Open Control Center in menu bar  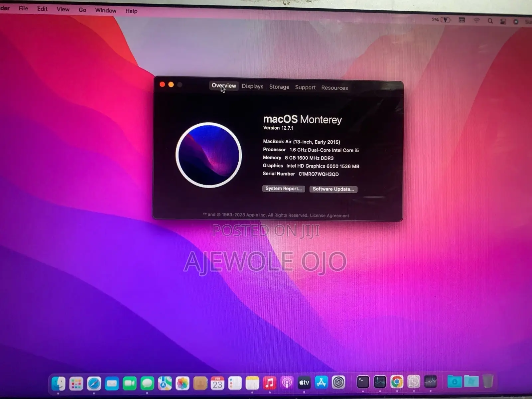pos(503,21)
